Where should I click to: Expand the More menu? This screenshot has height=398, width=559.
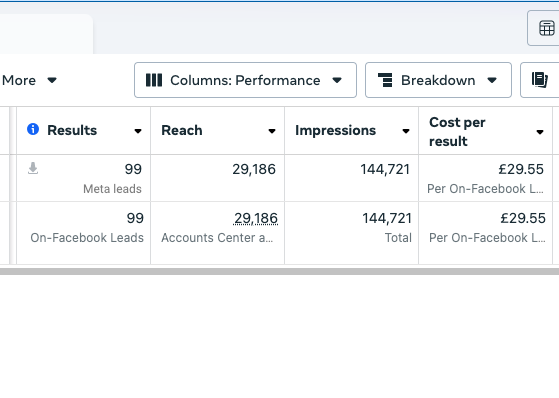[29, 80]
